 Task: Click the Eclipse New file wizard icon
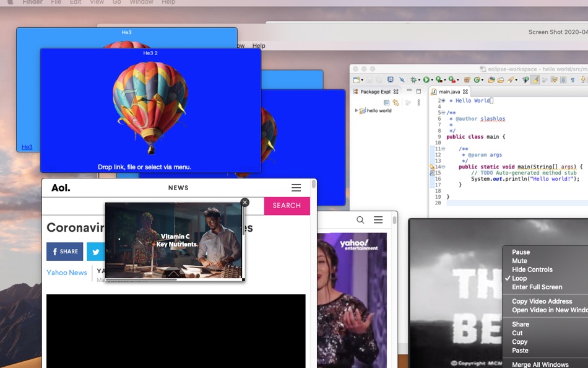coord(357,79)
